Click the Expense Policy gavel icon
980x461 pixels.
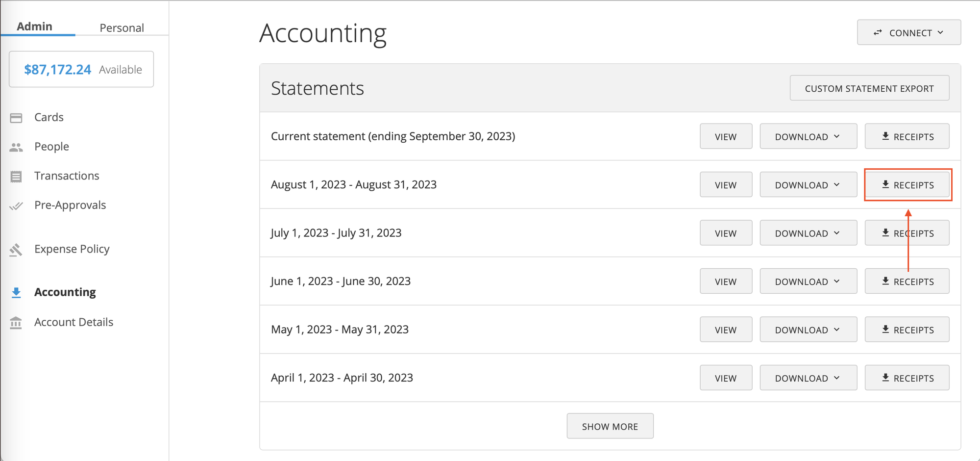16,249
